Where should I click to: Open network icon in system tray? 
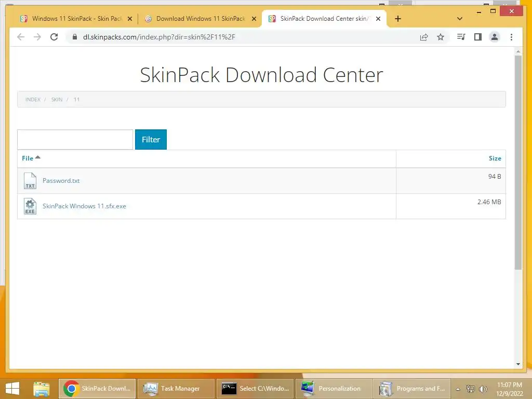[x=471, y=389]
